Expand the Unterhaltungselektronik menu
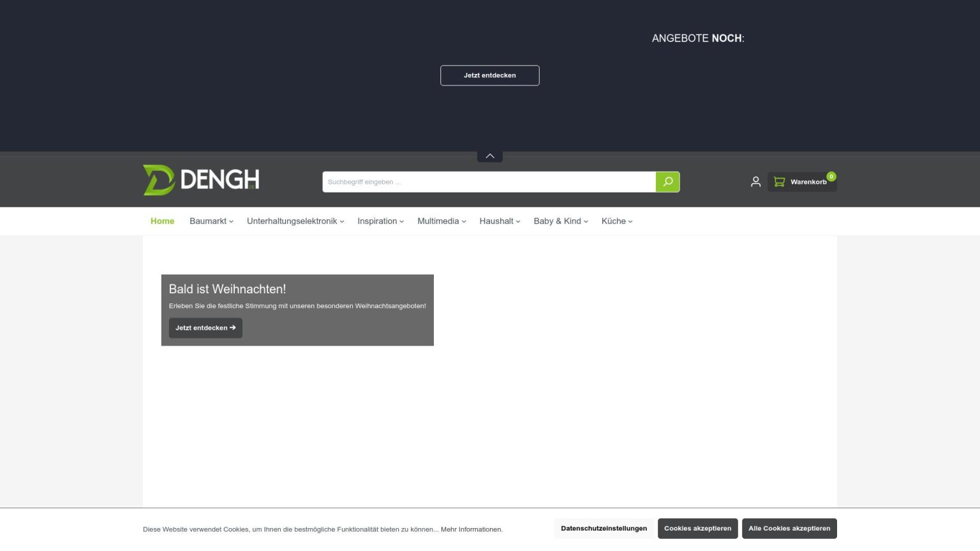Viewport: 980px width, 551px height. tap(295, 221)
